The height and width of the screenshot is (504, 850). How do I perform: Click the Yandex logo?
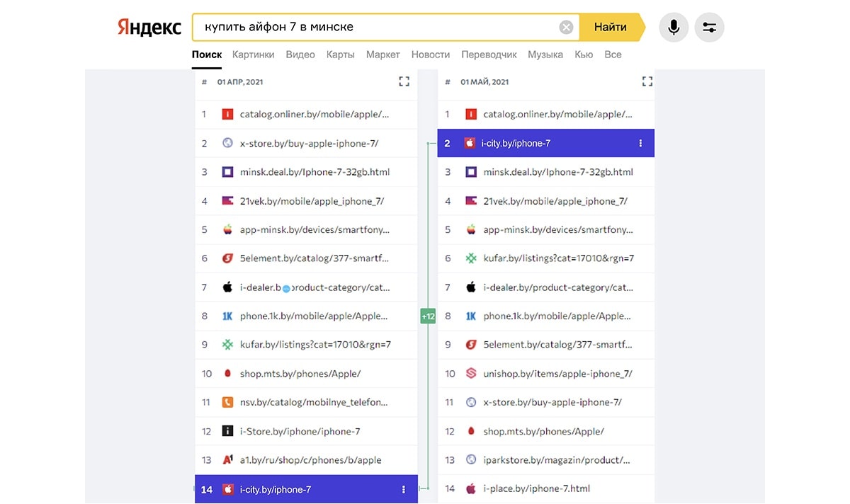(149, 28)
